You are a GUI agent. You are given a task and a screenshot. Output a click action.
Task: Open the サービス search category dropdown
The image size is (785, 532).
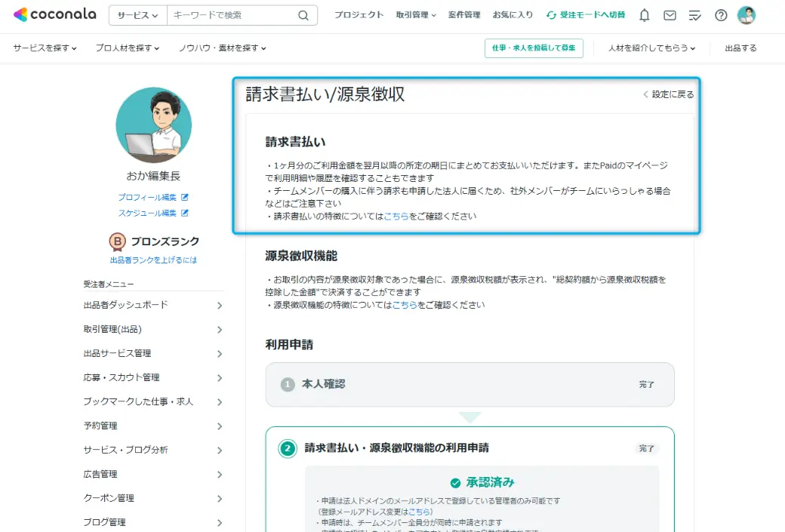coord(137,16)
